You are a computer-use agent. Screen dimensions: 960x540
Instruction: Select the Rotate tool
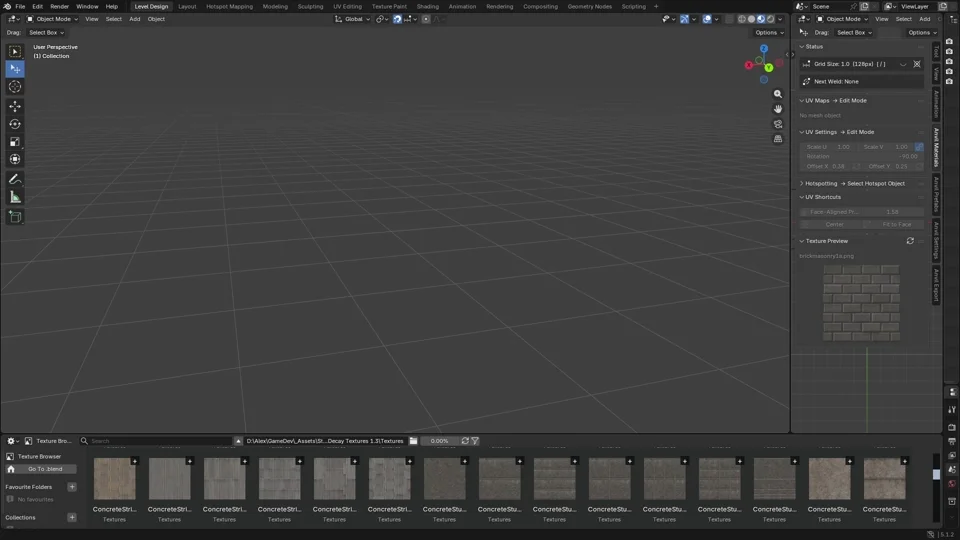click(15, 124)
